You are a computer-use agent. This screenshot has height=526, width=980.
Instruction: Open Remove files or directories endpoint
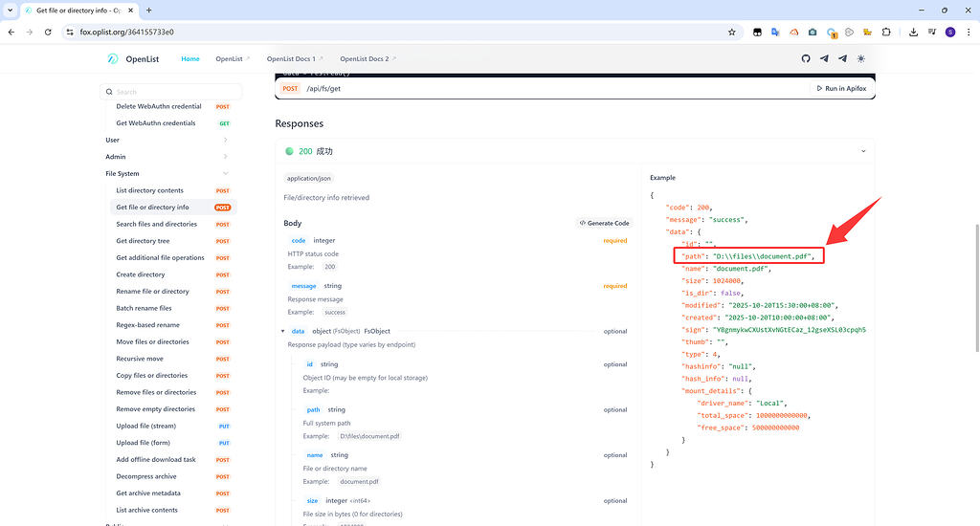[x=172, y=393]
